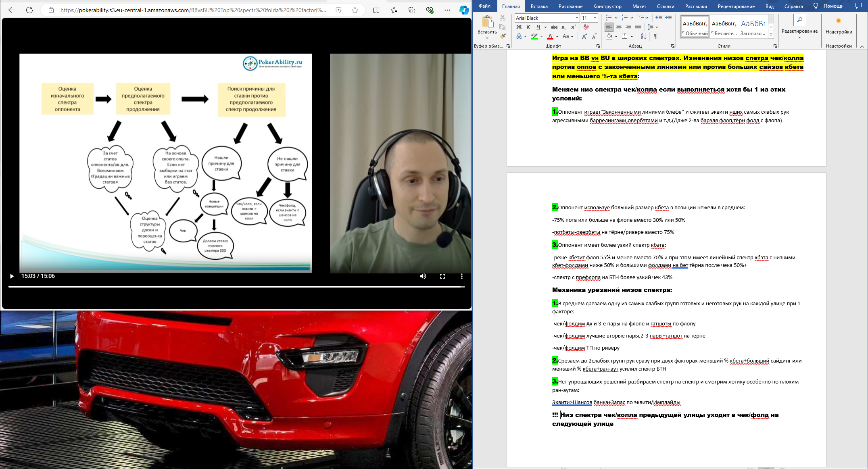Apply red font color
Screen dimensions: 868x469
(550, 36)
